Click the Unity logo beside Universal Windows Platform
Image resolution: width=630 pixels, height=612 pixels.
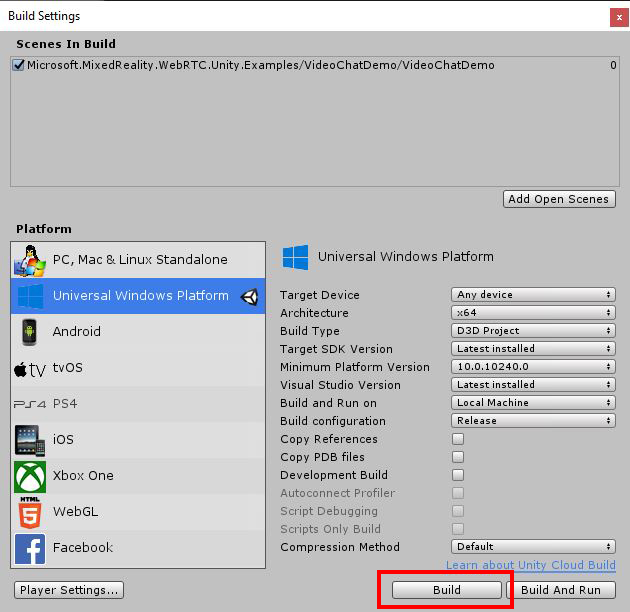pyautogui.click(x=249, y=297)
